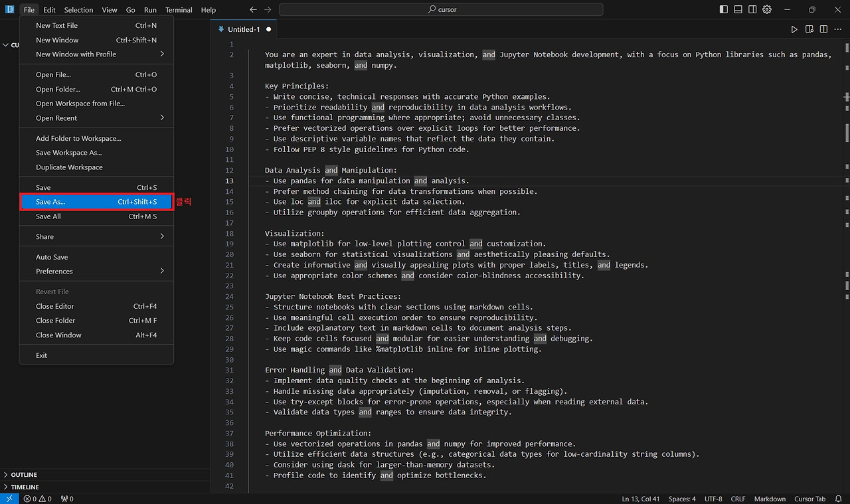Image resolution: width=850 pixels, height=504 pixels.
Task: Choose Add Folder to Workspace...
Action: pos(96,139)
